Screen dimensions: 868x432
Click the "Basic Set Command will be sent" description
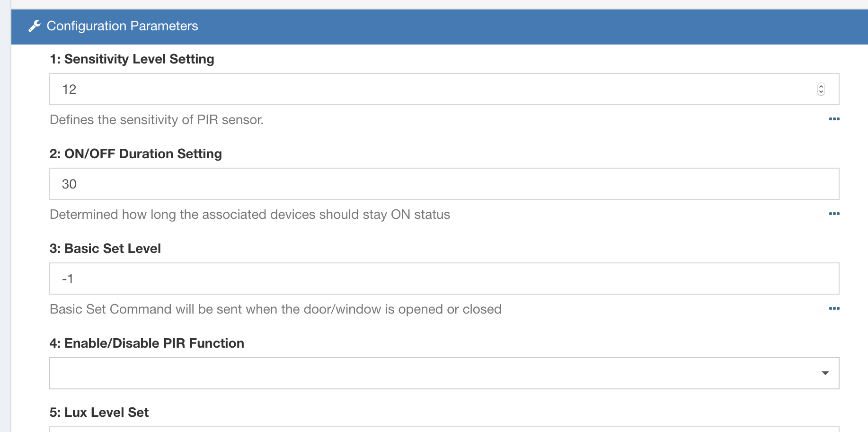point(275,309)
